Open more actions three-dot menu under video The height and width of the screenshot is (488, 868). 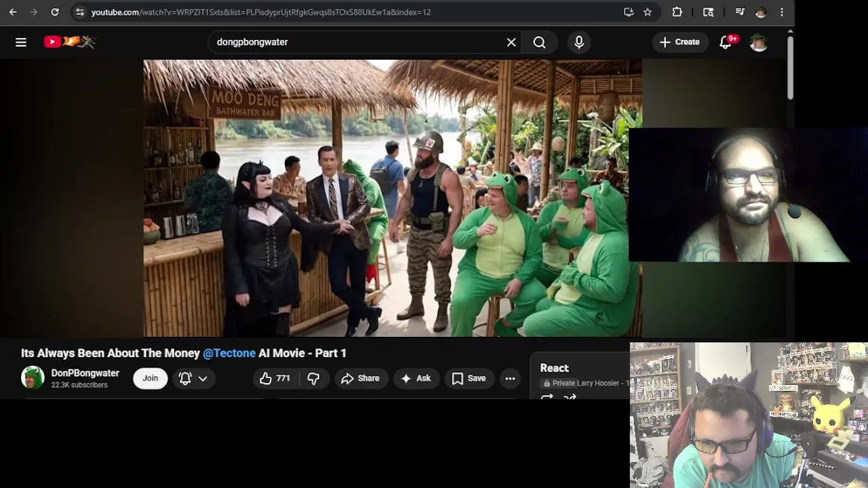510,378
